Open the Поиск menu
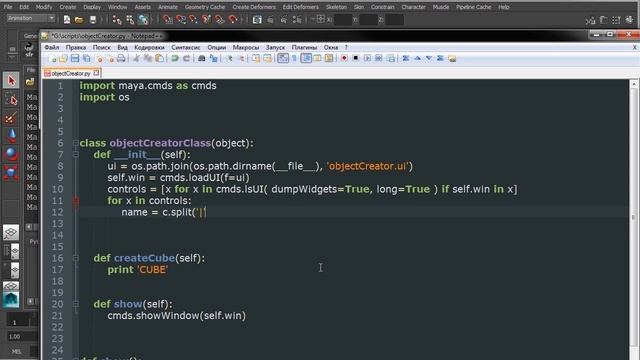The width and height of the screenshot is (640, 360). click(x=102, y=47)
